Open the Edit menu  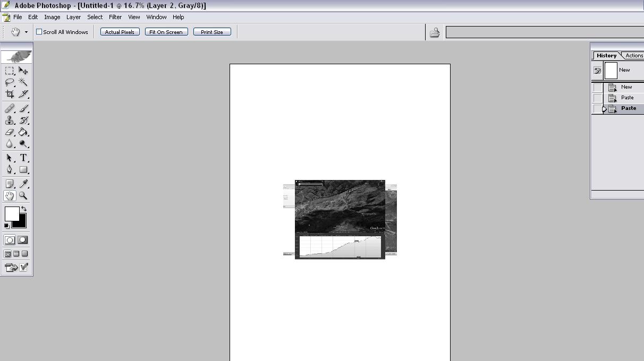(x=33, y=17)
